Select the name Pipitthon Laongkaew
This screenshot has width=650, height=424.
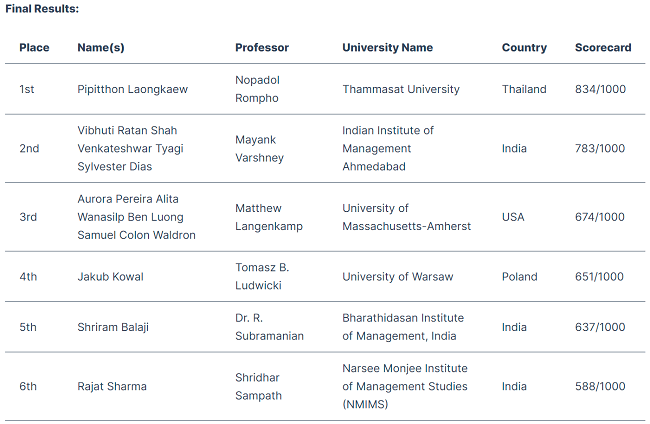point(132,89)
